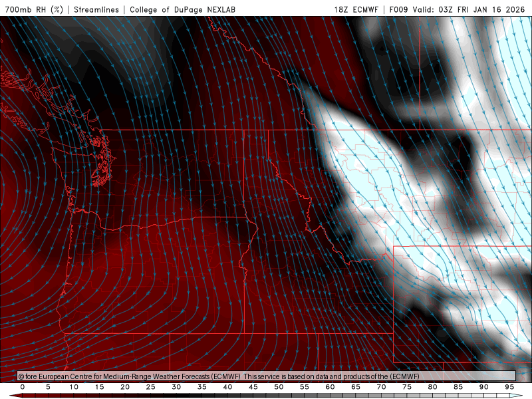532x399 pixels.
Task: Click the "85" colorbar scale label
Action: tap(458, 387)
